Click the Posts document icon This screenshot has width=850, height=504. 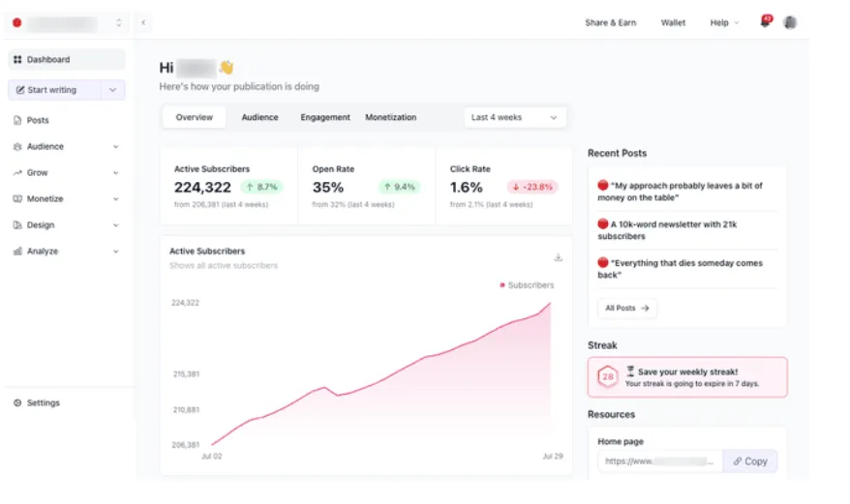click(x=17, y=120)
